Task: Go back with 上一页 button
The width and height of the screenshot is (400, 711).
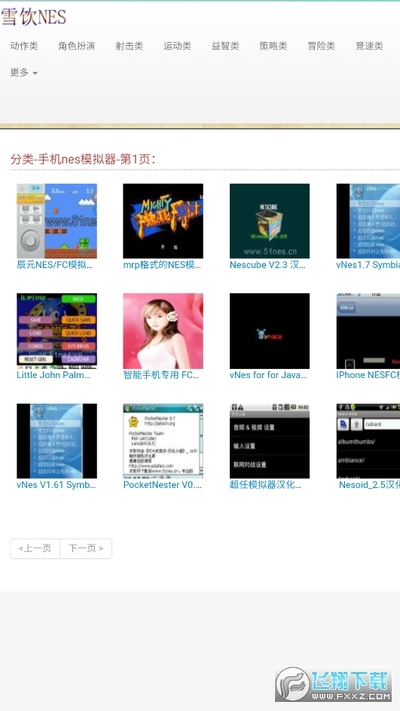Action: point(35,549)
